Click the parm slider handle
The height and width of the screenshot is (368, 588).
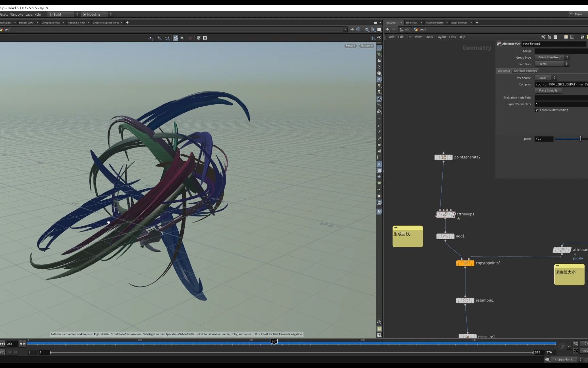click(x=580, y=139)
